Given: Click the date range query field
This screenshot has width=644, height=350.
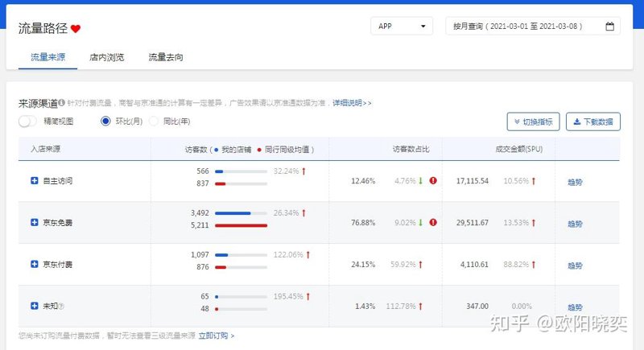Looking at the screenshot, I should pyautogui.click(x=533, y=27).
